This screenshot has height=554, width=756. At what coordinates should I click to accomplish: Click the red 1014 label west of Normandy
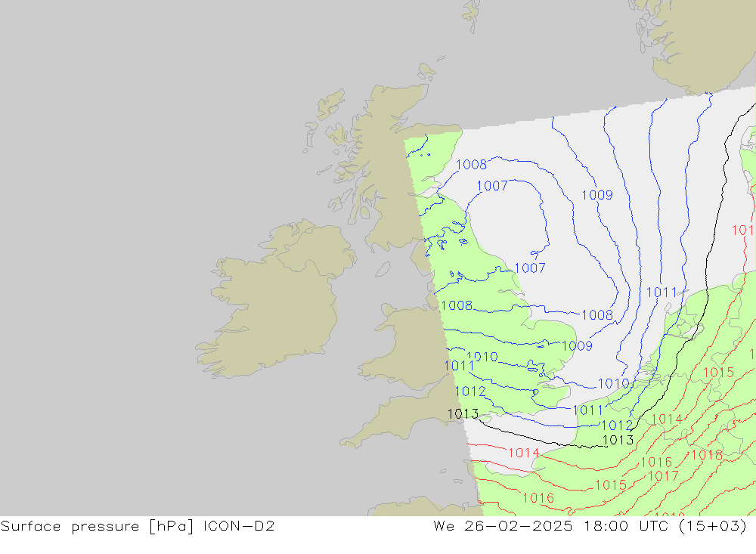click(524, 453)
